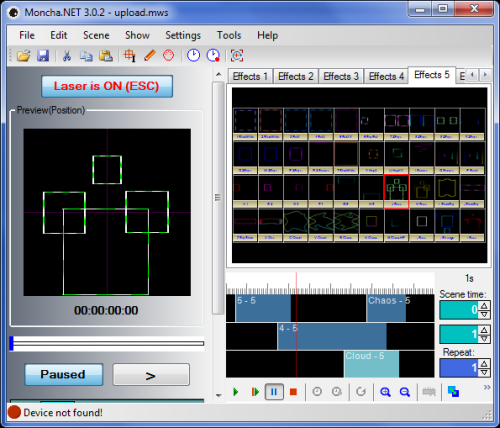Click the left panel scrollbar up arrow

219,74
